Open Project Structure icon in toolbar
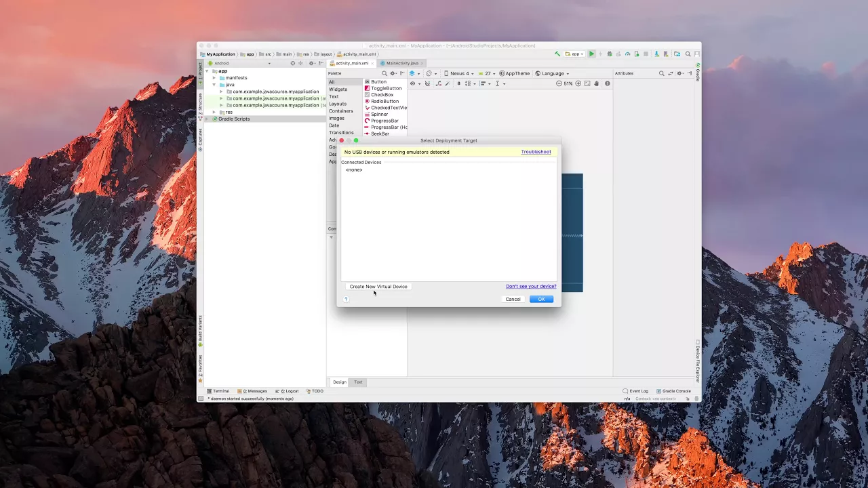Screen dimensions: 868x488 tap(677, 54)
